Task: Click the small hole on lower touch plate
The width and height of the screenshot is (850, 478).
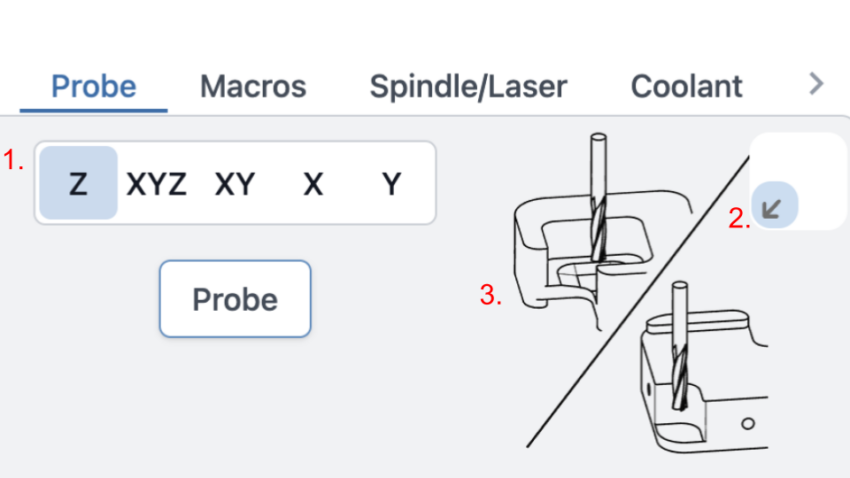Action: (748, 423)
